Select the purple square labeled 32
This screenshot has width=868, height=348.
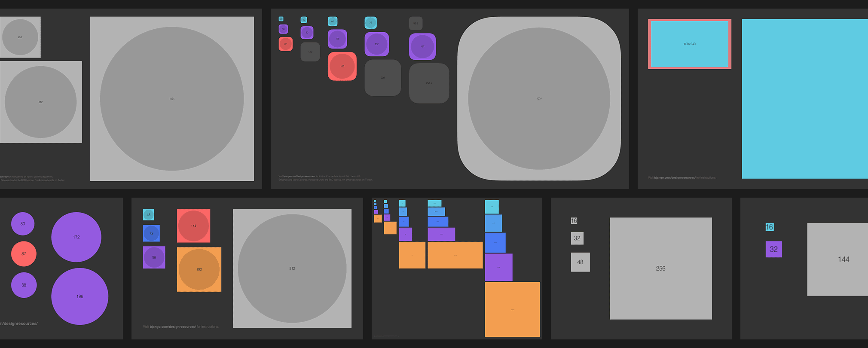773,249
